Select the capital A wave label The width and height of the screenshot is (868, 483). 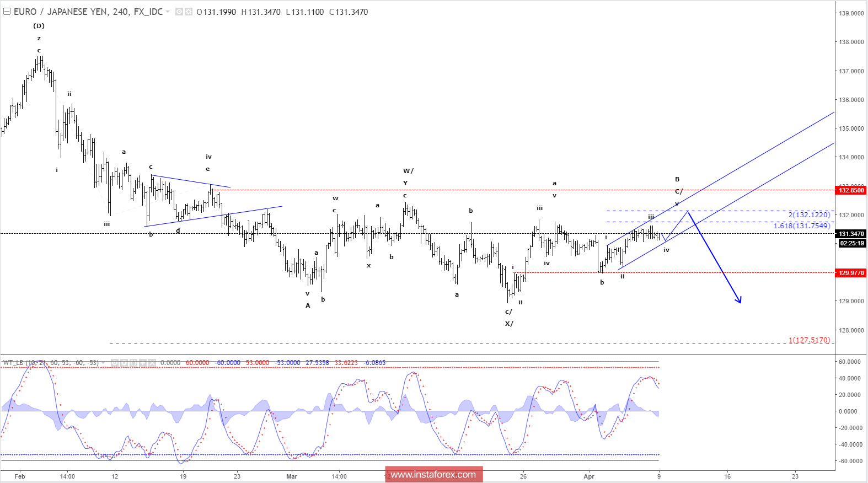[308, 305]
